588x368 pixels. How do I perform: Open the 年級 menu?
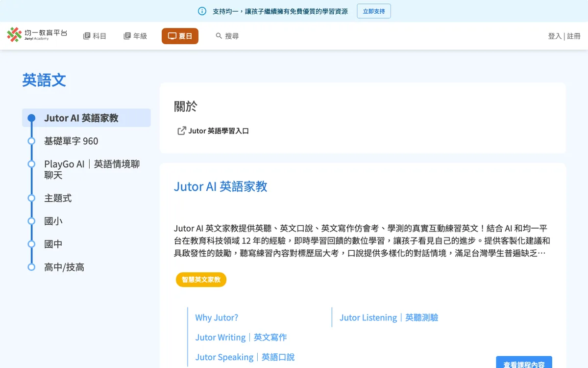pyautogui.click(x=135, y=36)
